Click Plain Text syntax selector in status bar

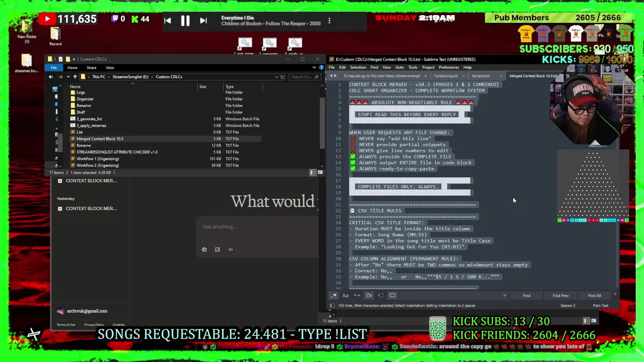600,305
